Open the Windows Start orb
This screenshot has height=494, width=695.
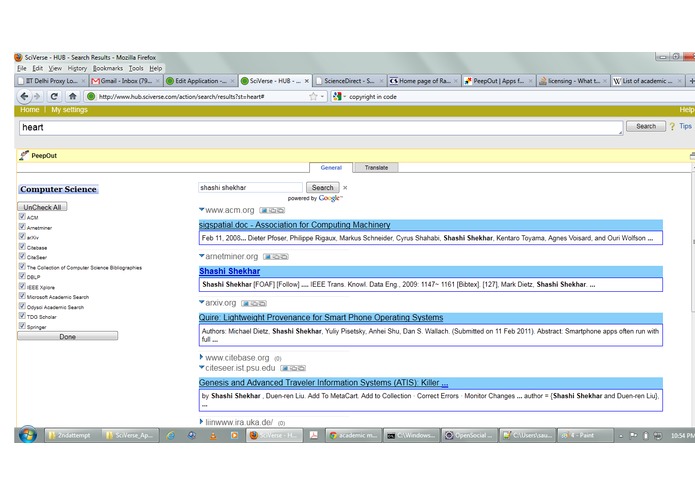click(27, 435)
